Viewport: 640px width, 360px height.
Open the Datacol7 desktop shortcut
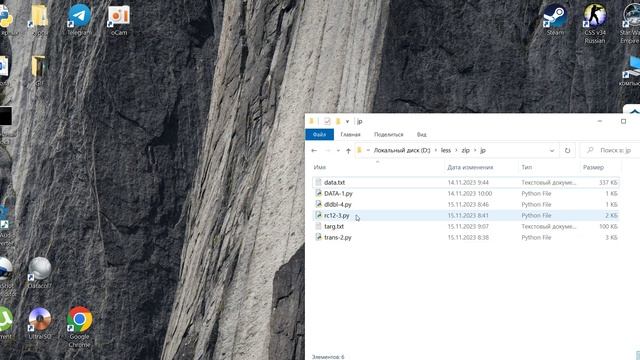(x=40, y=273)
